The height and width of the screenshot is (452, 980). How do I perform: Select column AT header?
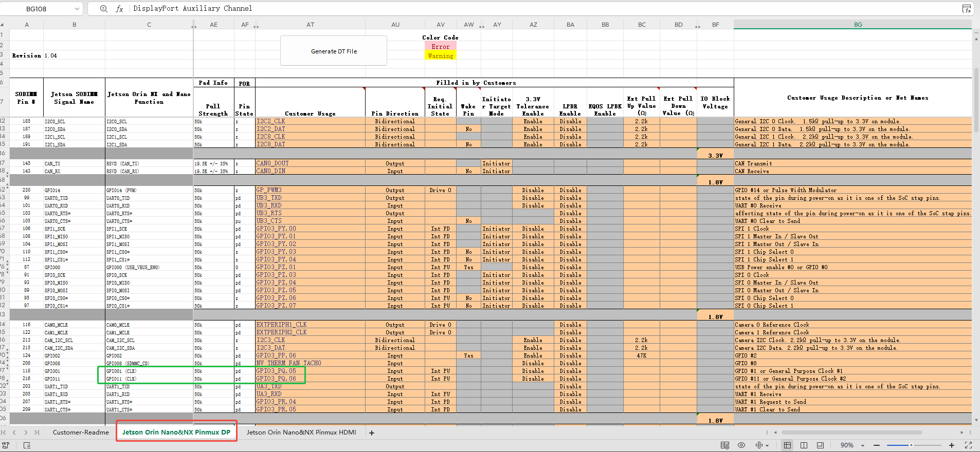(310, 24)
